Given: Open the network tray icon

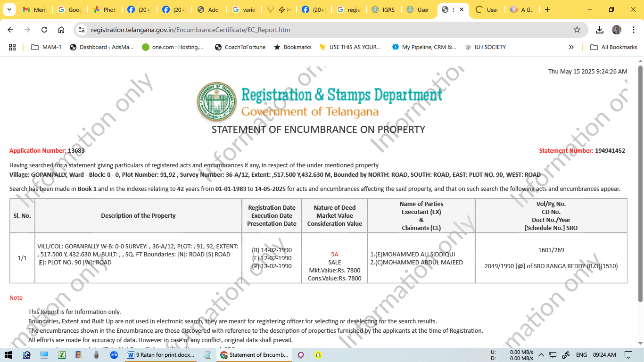Looking at the screenshot, I should click(553, 355).
